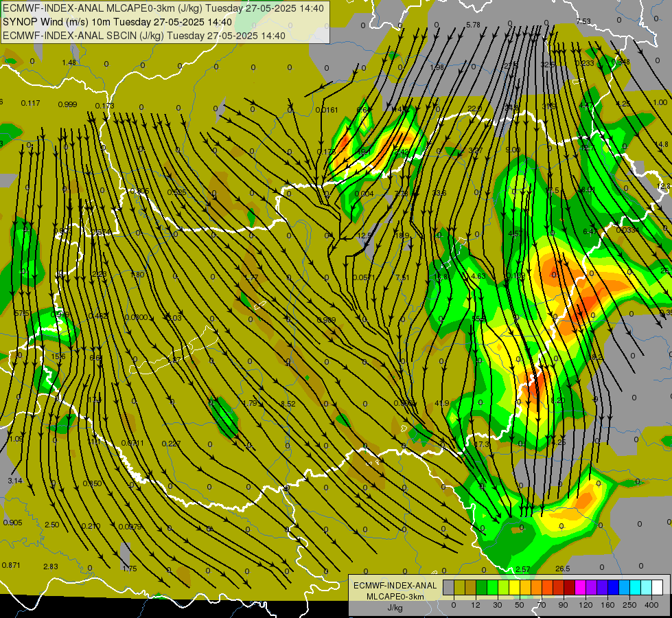Screen dimensions: 672x618
Task: Click the map value '57.5'
Action: click(21, 314)
